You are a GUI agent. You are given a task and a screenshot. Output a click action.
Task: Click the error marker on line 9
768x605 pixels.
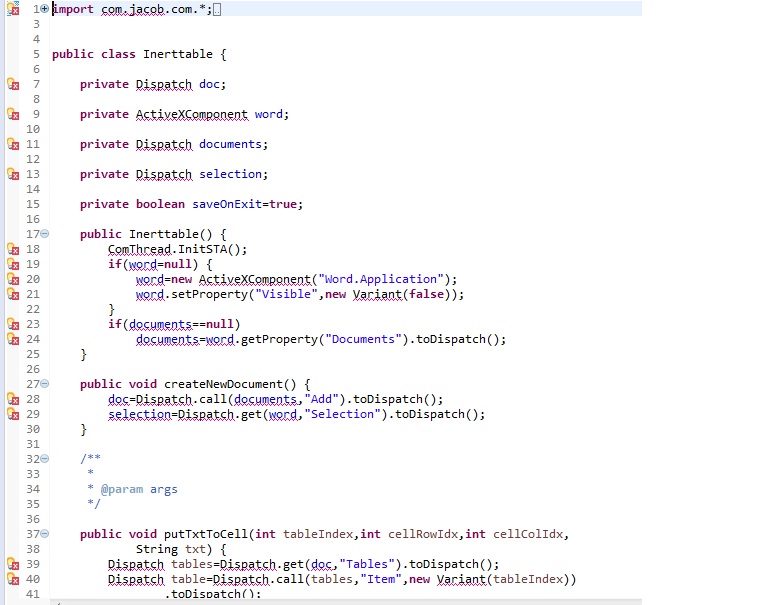13,114
